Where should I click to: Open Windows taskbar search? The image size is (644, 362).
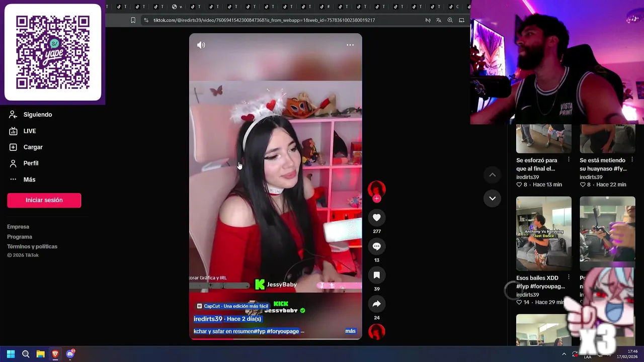point(26,354)
